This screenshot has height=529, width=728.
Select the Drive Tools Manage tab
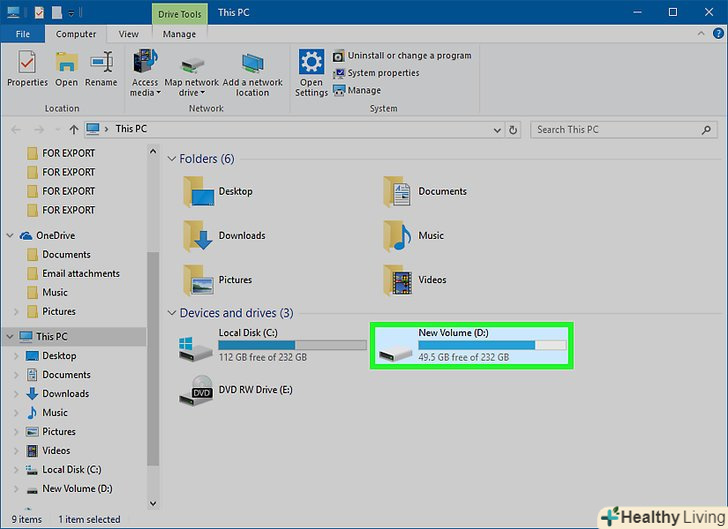[x=179, y=34]
